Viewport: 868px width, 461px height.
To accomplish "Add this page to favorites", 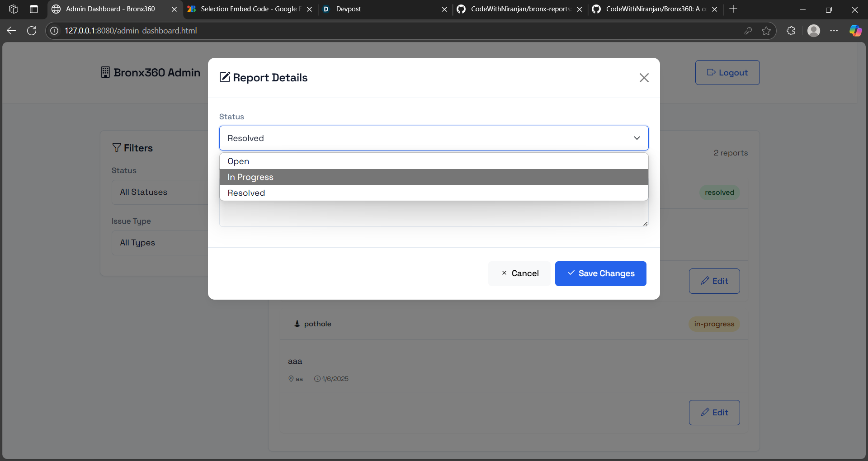I will (766, 31).
